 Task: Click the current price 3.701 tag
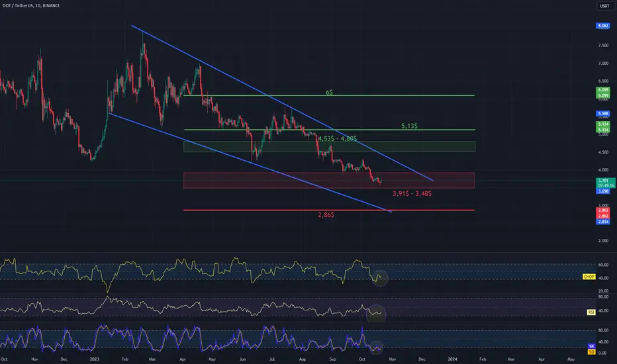coord(605,181)
